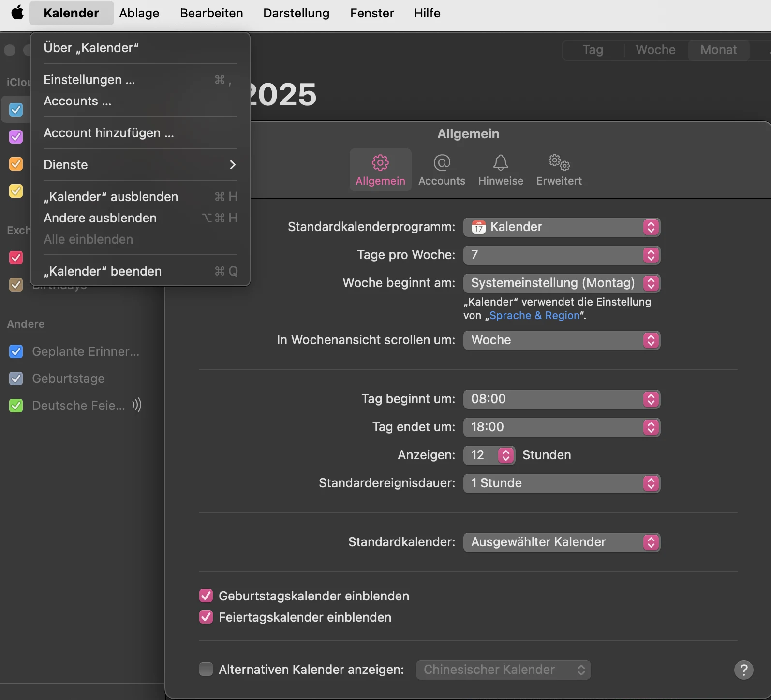Click the subscription signal icon next to Deutsche Feie...
Image resolution: width=771 pixels, height=700 pixels.
point(136,405)
